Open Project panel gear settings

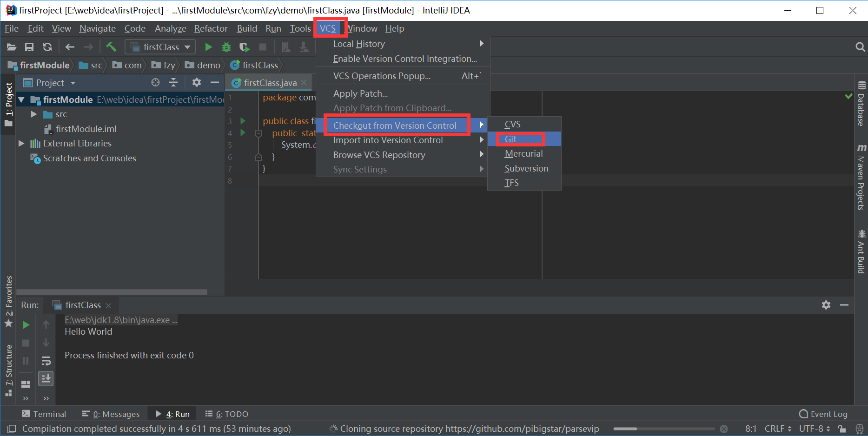click(196, 82)
